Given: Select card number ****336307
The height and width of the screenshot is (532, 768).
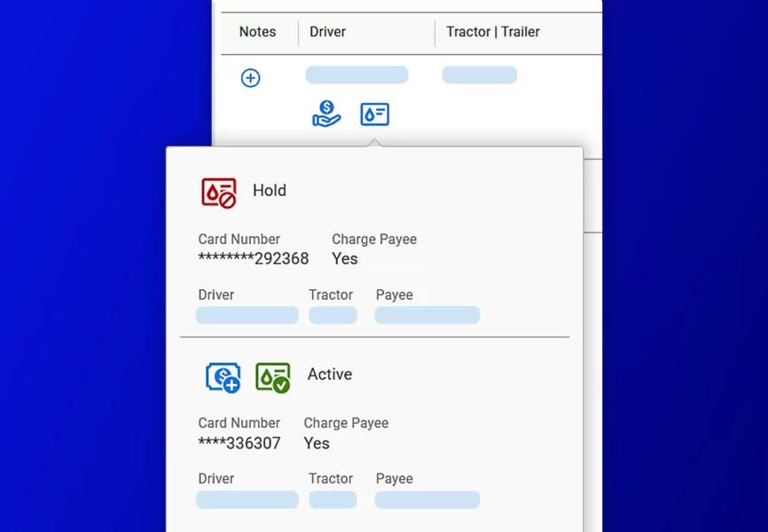Looking at the screenshot, I should 239,443.
